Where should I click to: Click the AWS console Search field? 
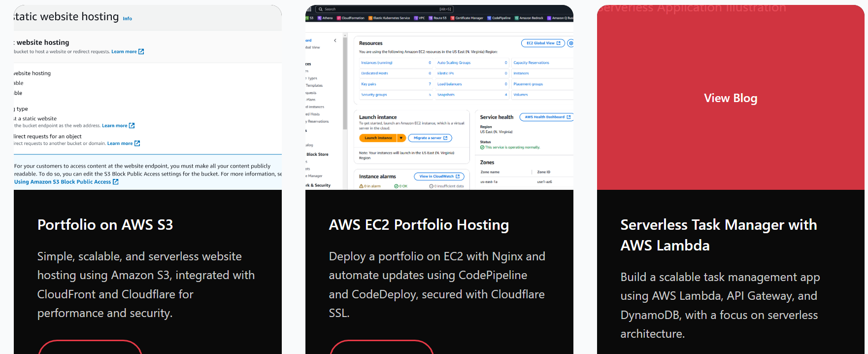click(x=384, y=9)
